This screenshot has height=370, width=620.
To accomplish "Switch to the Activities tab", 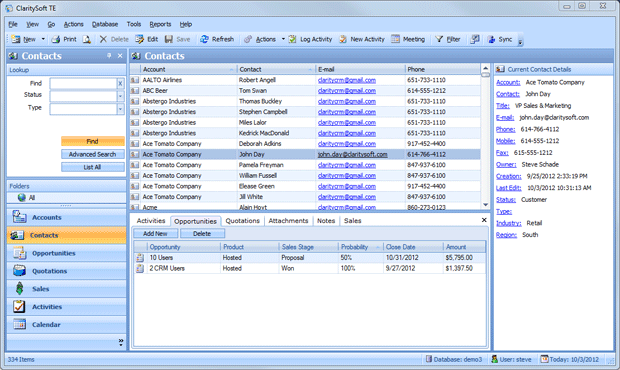I will (x=151, y=221).
